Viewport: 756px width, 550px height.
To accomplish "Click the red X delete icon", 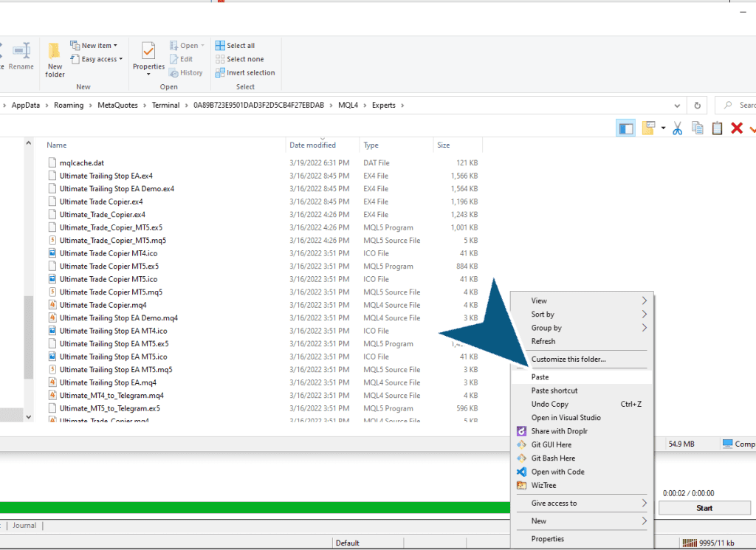I will tap(736, 128).
